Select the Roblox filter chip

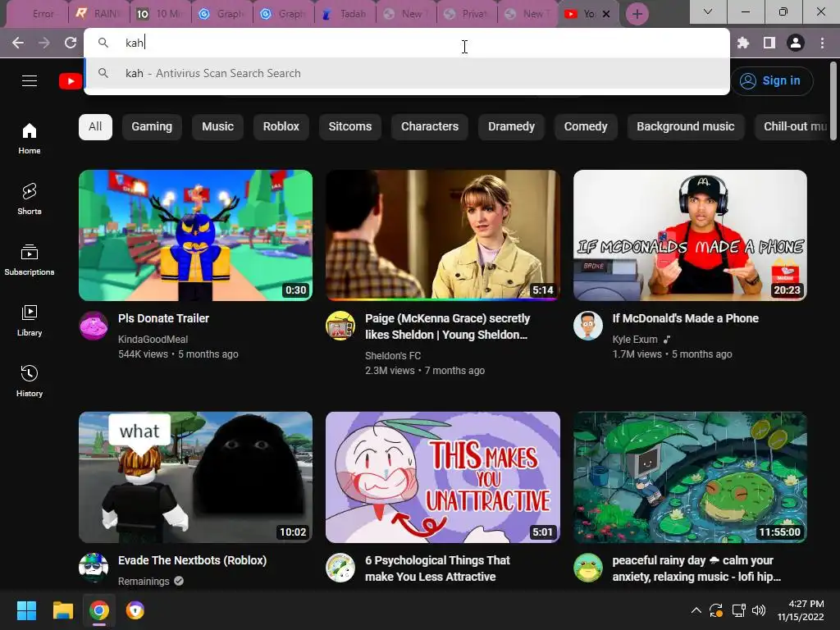[x=281, y=127]
